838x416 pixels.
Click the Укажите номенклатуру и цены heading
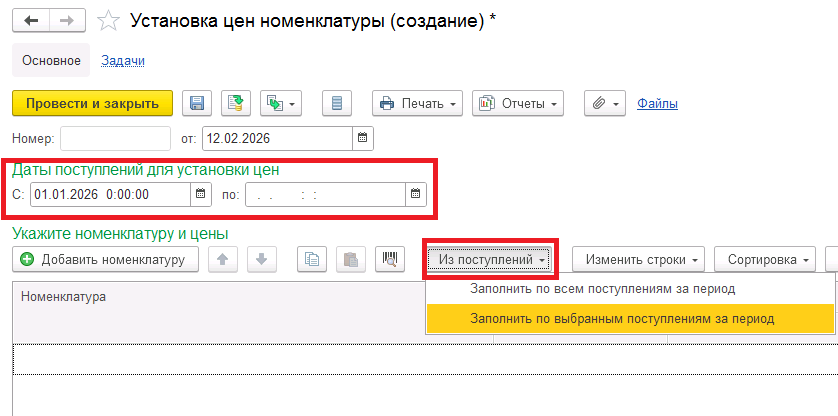coord(120,234)
